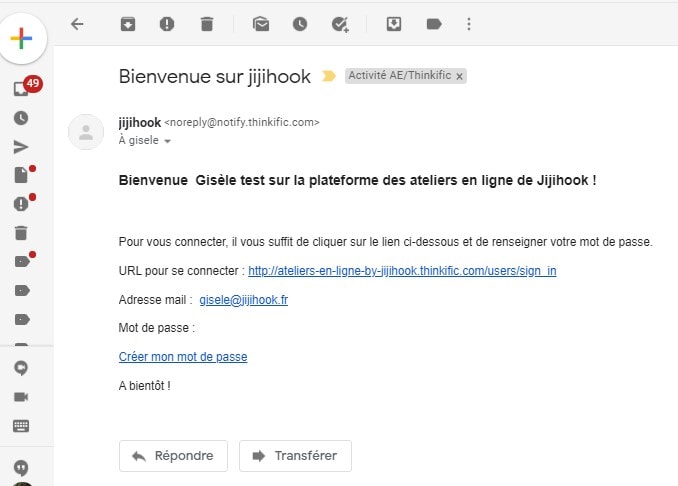The height and width of the screenshot is (486, 678).
Task: Add the email to Tasks
Action: (340, 25)
